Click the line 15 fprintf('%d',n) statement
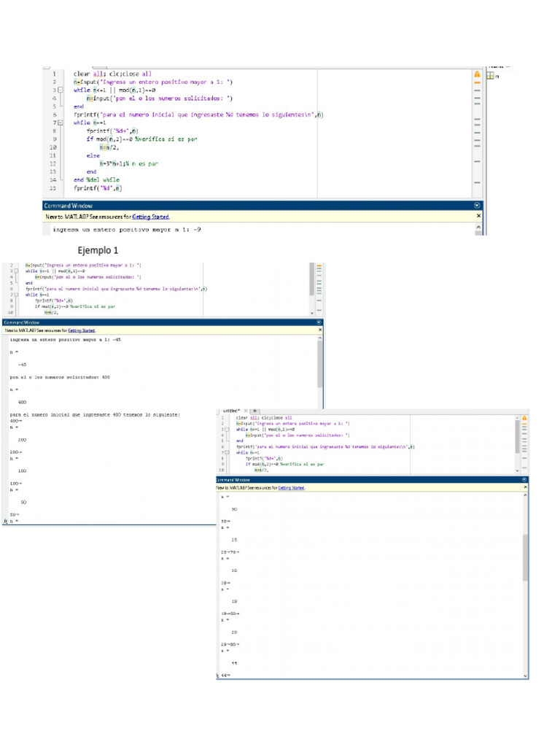The width and height of the screenshot is (560, 747). 98,188
